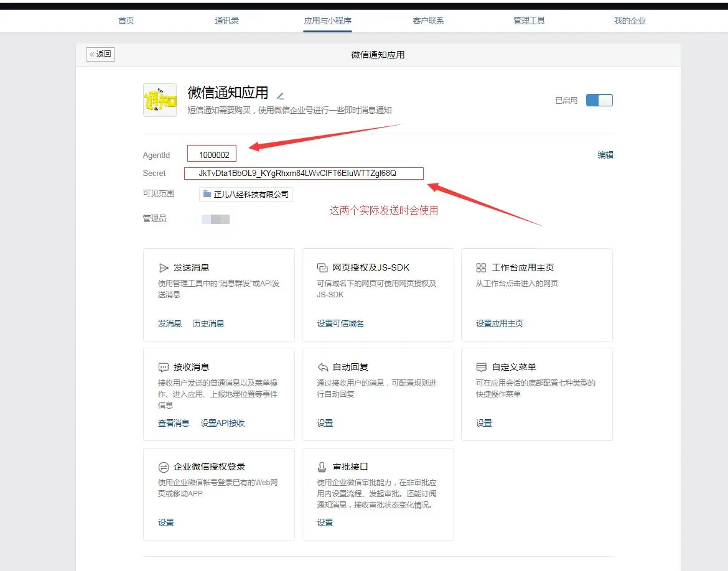The height and width of the screenshot is (571, 728).
Task: Click the 审批接口 card title
Action: pos(350,467)
